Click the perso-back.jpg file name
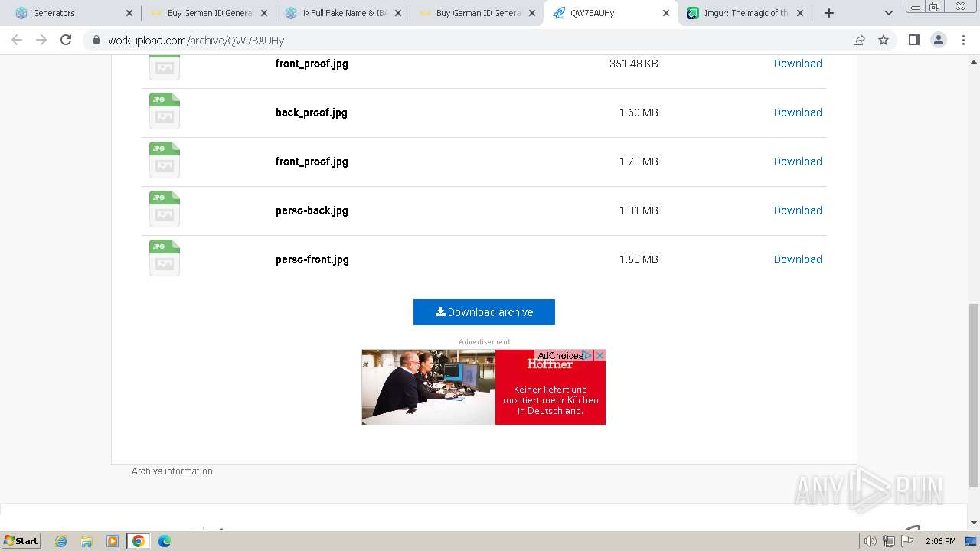The height and width of the screenshot is (551, 980). [312, 210]
